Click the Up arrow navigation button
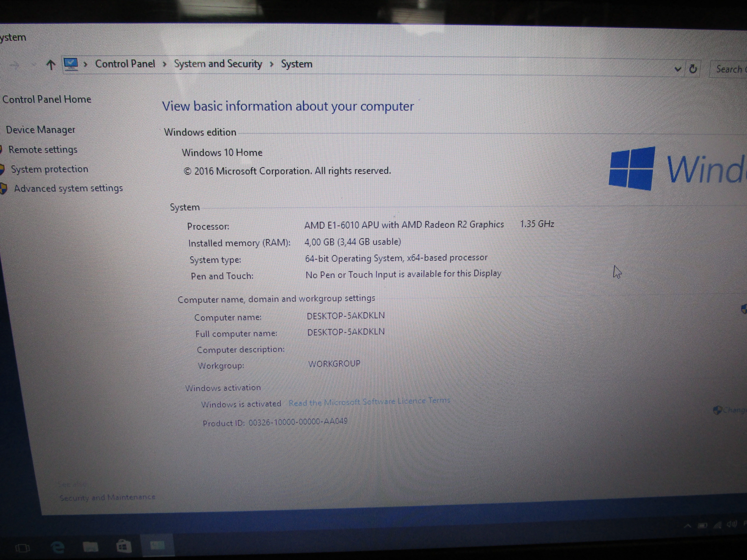Screen dimensions: 747x560 pyautogui.click(x=51, y=64)
